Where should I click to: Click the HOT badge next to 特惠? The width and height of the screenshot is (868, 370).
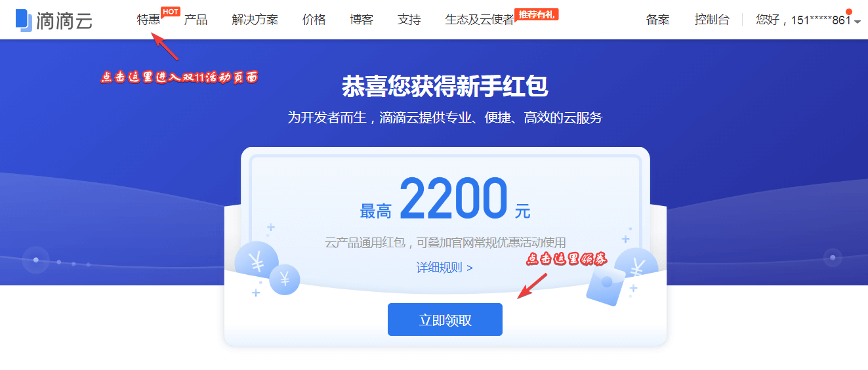[x=171, y=12]
